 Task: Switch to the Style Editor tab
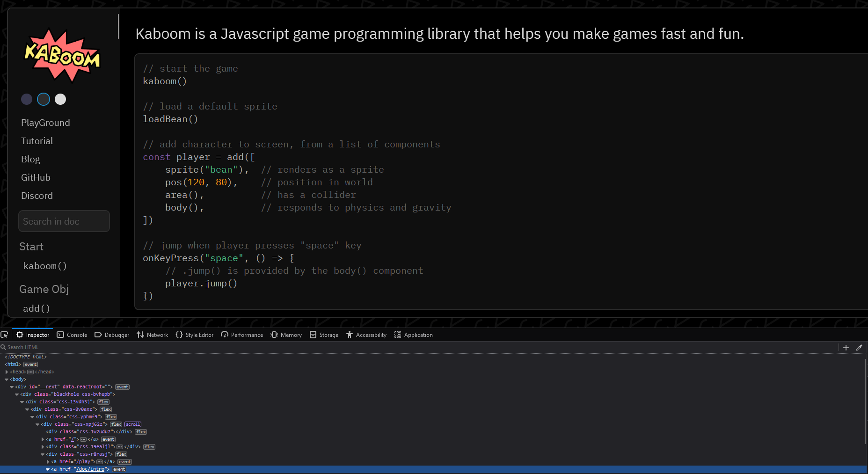coord(195,335)
